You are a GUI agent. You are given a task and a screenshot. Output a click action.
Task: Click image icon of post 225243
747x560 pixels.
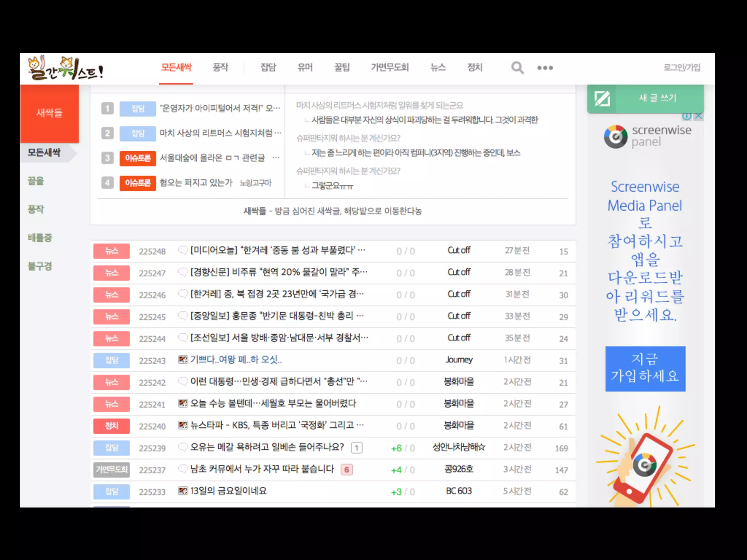[x=183, y=360]
